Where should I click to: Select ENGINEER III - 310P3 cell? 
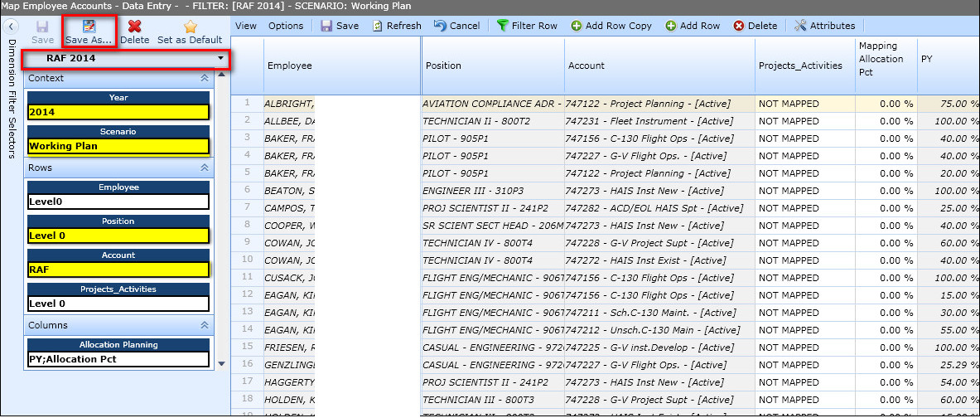[x=493, y=190]
